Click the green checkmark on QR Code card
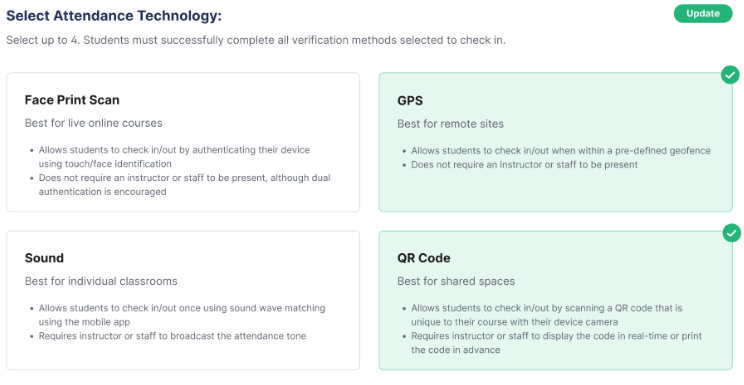 732,233
